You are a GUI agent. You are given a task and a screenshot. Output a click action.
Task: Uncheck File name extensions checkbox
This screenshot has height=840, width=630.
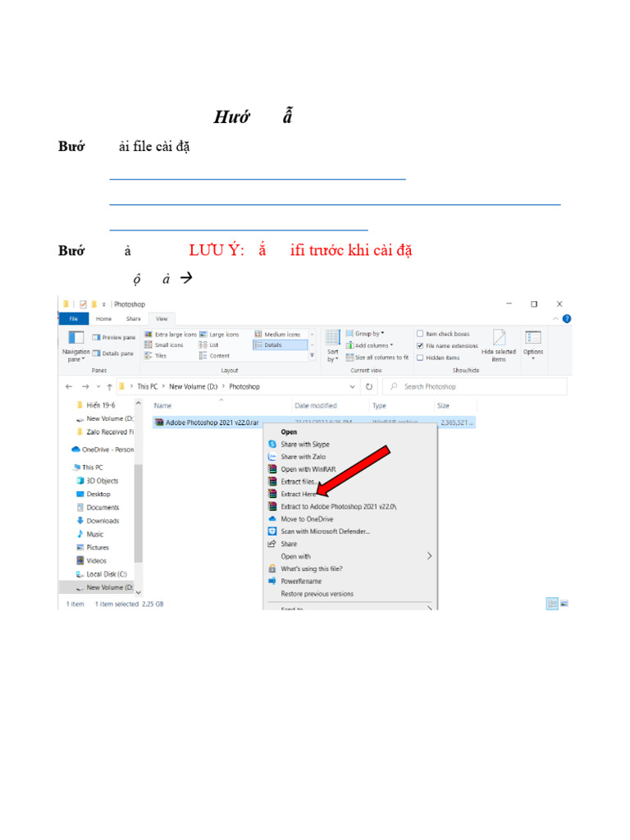click(x=420, y=345)
